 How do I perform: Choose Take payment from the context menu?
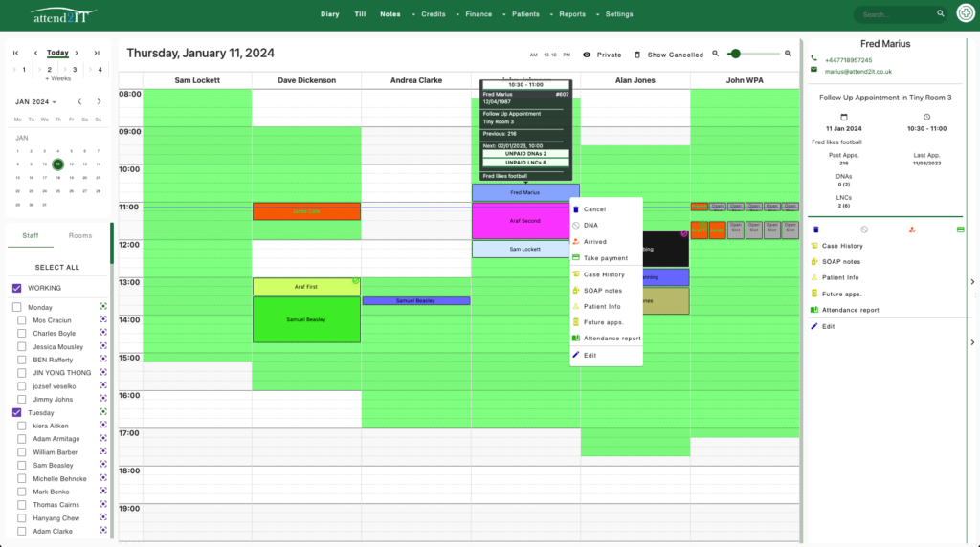coord(605,258)
